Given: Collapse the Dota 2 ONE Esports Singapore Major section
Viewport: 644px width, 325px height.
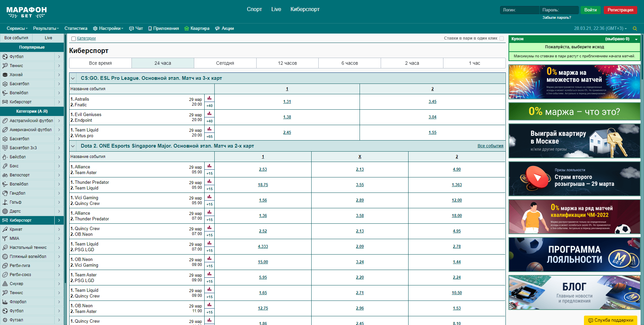Looking at the screenshot, I should [x=73, y=146].
